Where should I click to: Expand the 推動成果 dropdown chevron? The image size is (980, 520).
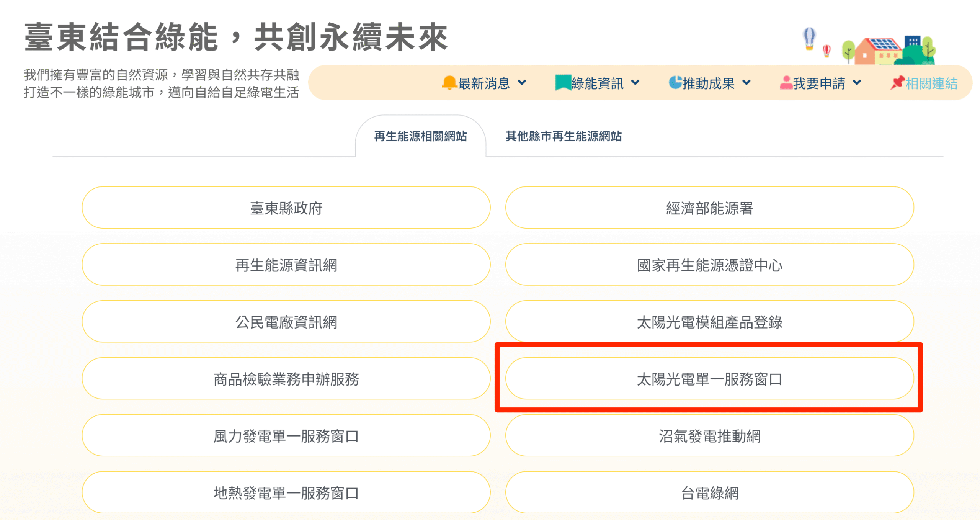(x=746, y=82)
